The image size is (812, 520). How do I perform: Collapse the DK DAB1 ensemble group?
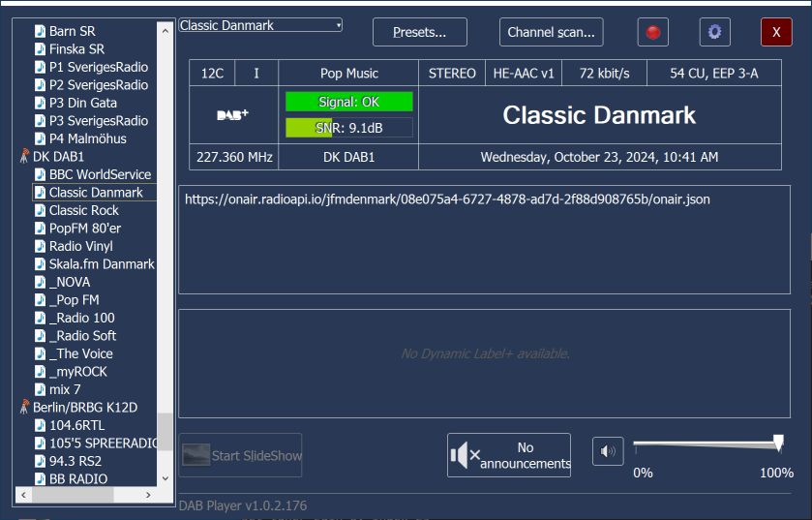[58, 157]
